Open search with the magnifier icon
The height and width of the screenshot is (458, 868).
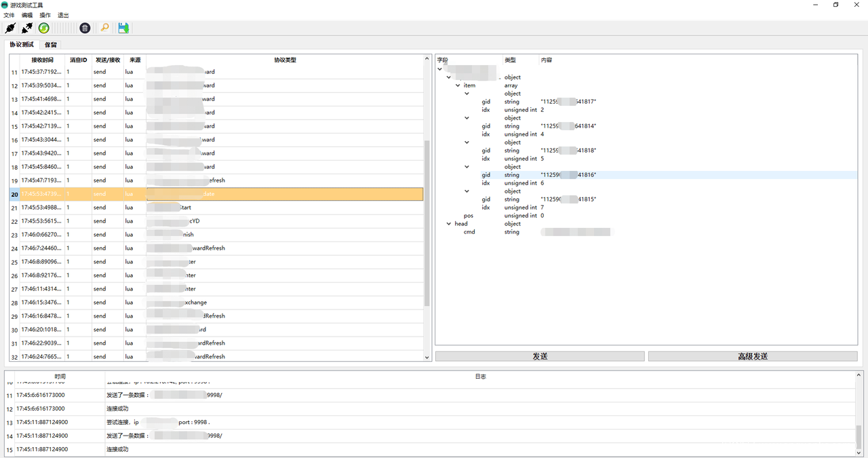104,28
